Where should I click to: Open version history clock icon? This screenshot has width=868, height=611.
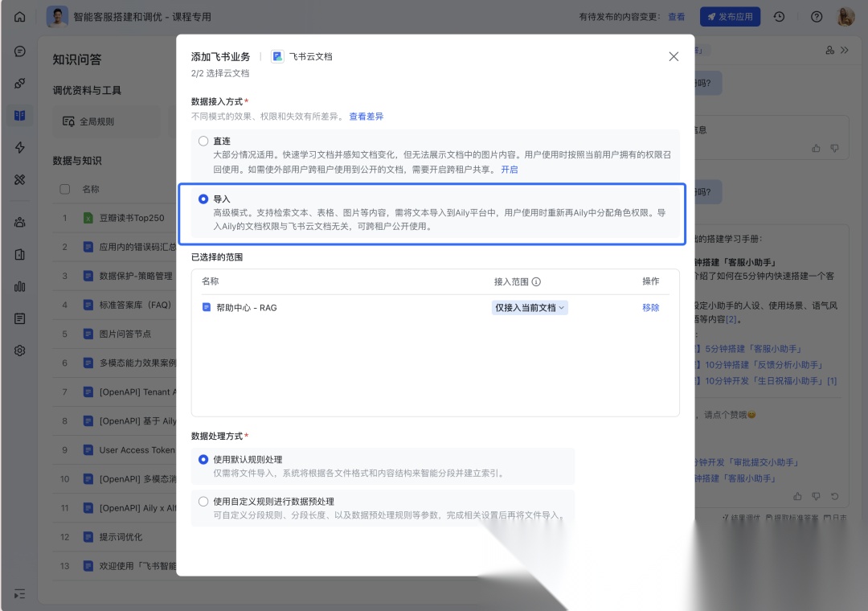point(779,17)
